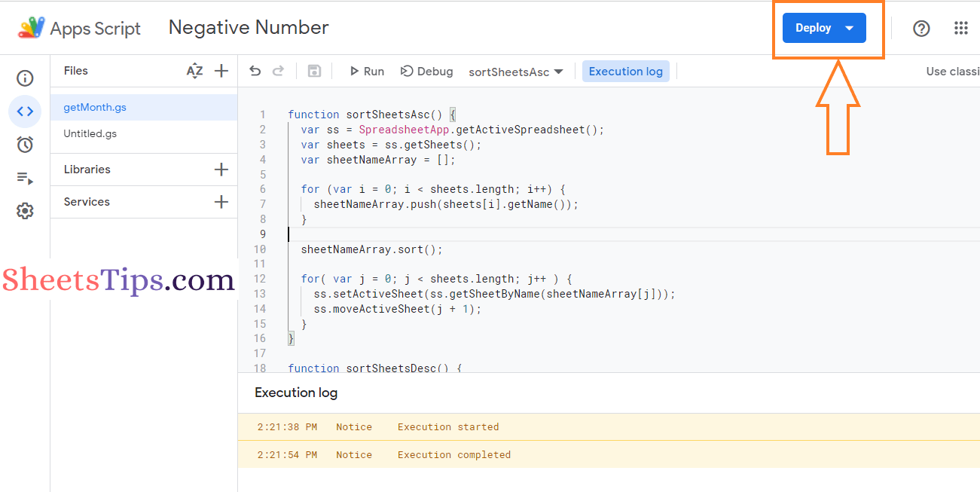Select the getMonth.gs file
The height and width of the screenshot is (492, 980).
point(144,107)
